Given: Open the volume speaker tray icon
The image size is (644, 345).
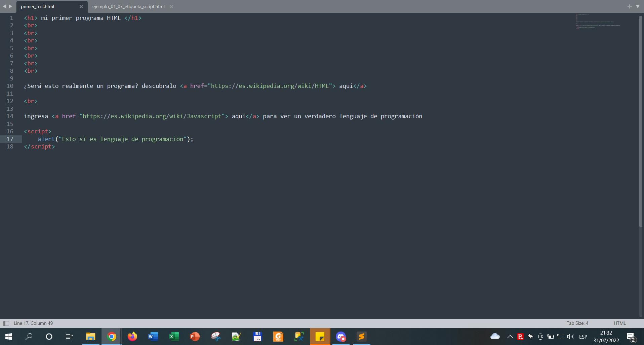Looking at the screenshot, I should click(570, 337).
